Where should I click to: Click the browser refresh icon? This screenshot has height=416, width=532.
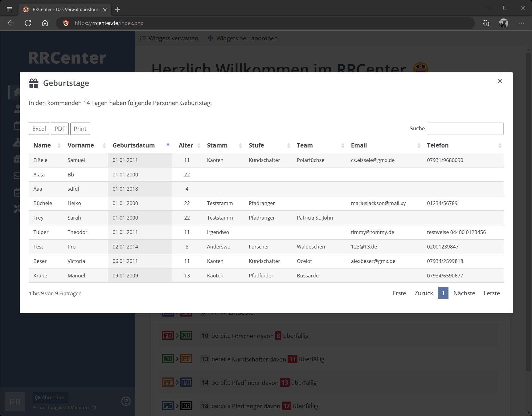coord(28,23)
